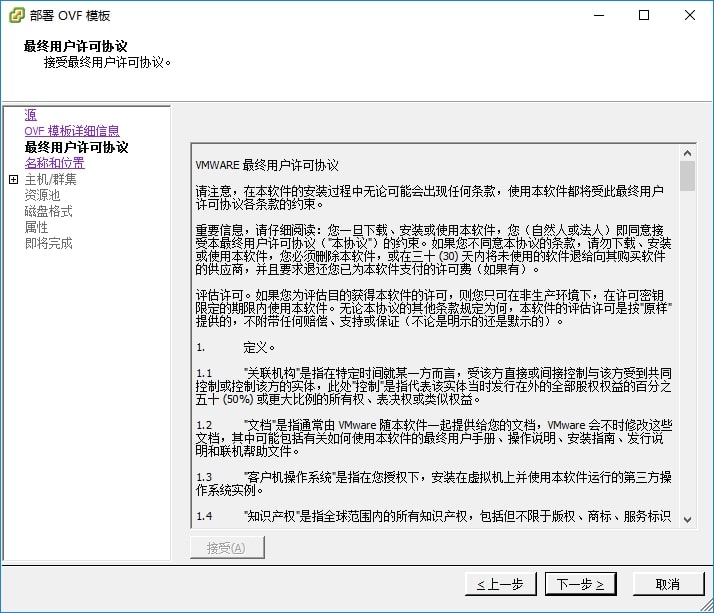Select the current 最终用户许可协议 sidebar step
714x613 pixels.
(76, 147)
